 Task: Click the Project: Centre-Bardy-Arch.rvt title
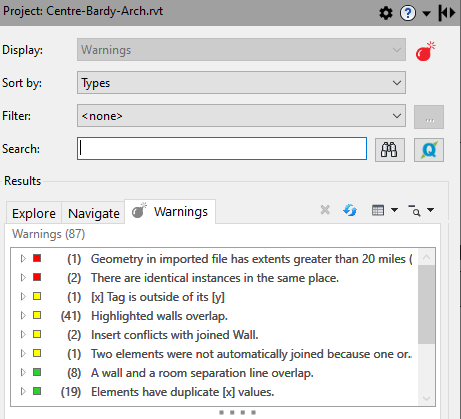click(x=83, y=11)
